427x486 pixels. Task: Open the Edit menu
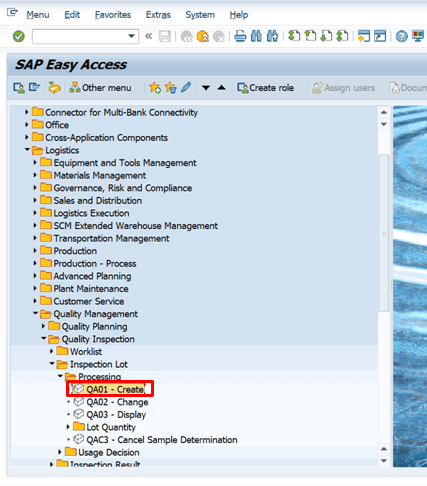(x=72, y=15)
